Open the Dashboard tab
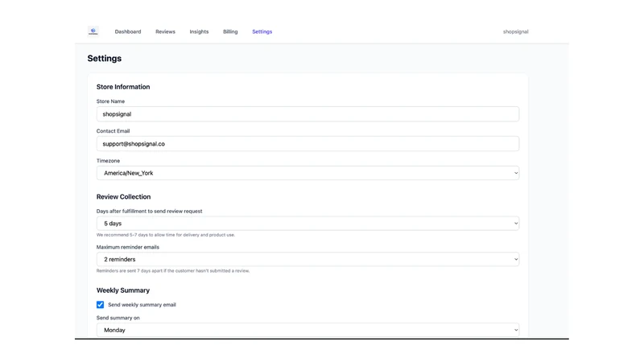This screenshot has width=644, height=362. (128, 31)
